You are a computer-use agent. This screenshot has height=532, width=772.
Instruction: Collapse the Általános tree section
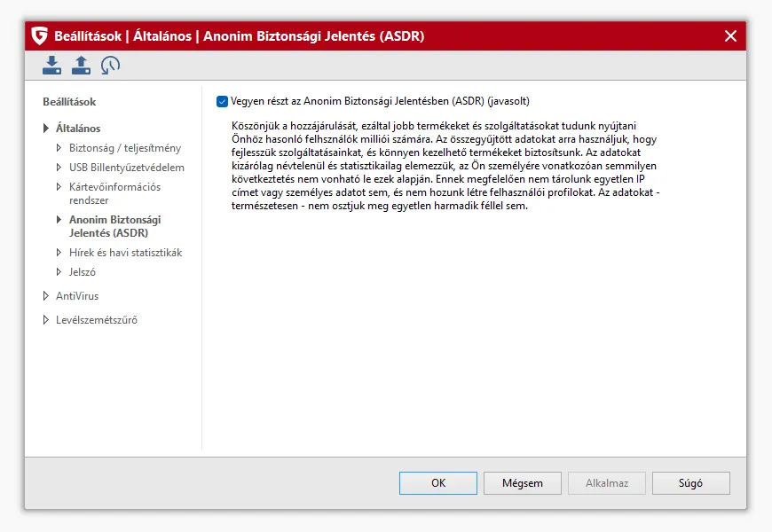point(46,129)
